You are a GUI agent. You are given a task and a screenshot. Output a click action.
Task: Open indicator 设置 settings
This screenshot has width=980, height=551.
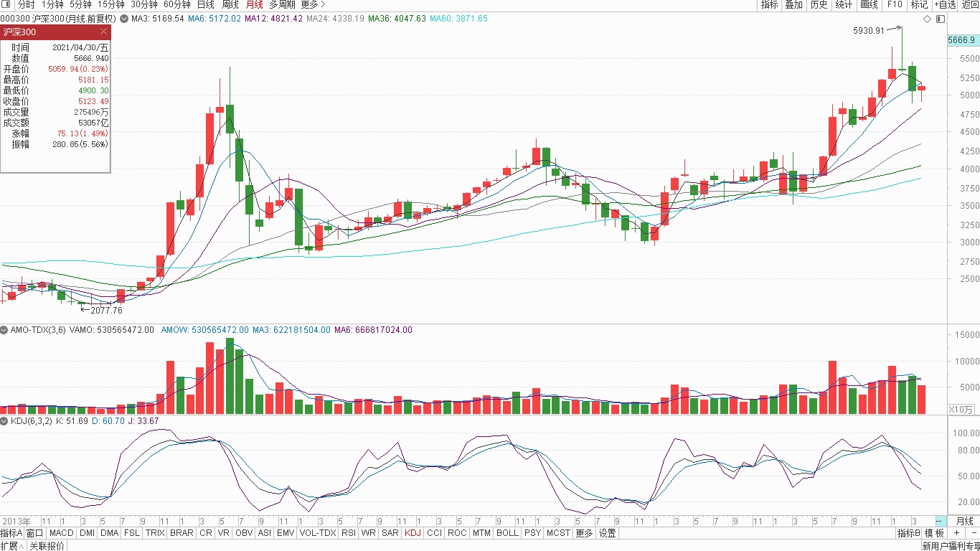[608, 533]
